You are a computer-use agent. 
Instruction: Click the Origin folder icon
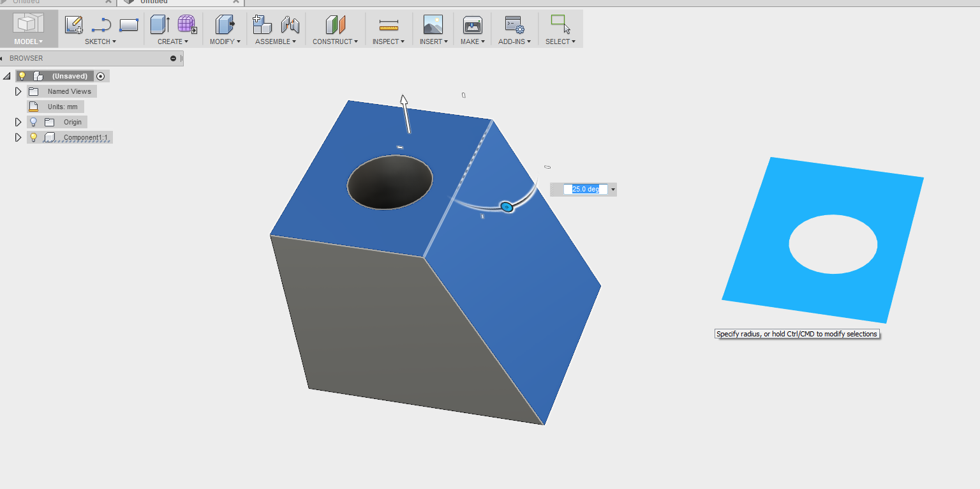(x=49, y=122)
